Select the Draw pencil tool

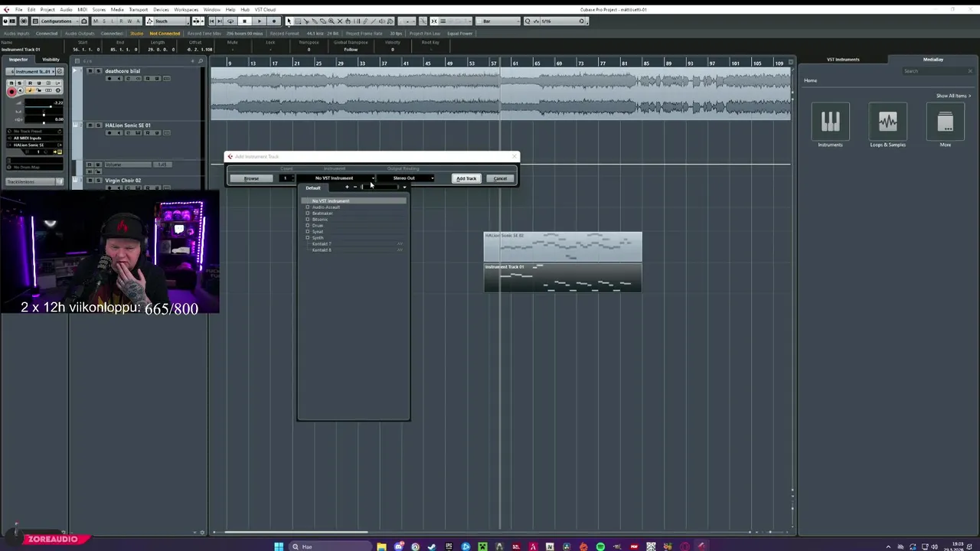pyautogui.click(x=364, y=21)
